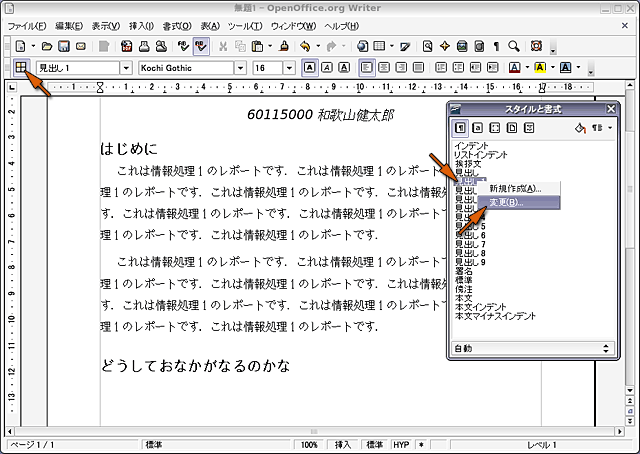
Task: Click the New document icon
Action: (x=20, y=46)
